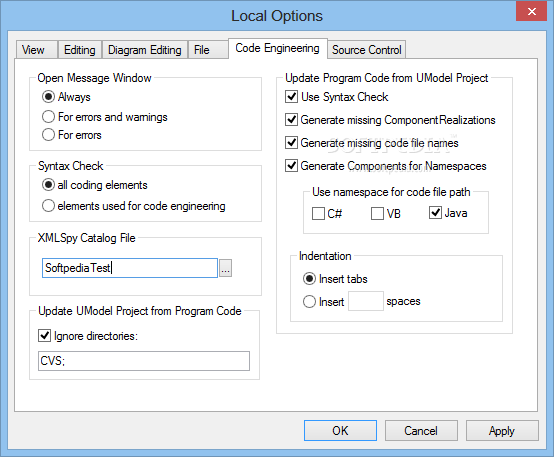Select the File tab
The width and height of the screenshot is (554, 457).
tap(202, 50)
